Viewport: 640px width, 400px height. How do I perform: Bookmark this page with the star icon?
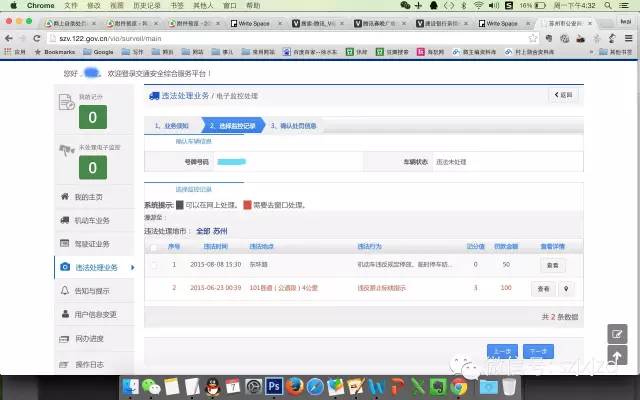[x=533, y=38]
